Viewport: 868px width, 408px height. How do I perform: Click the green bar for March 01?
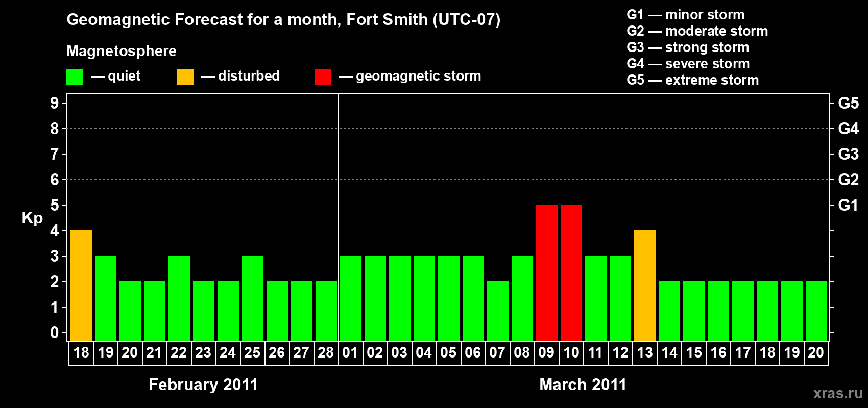point(351,298)
